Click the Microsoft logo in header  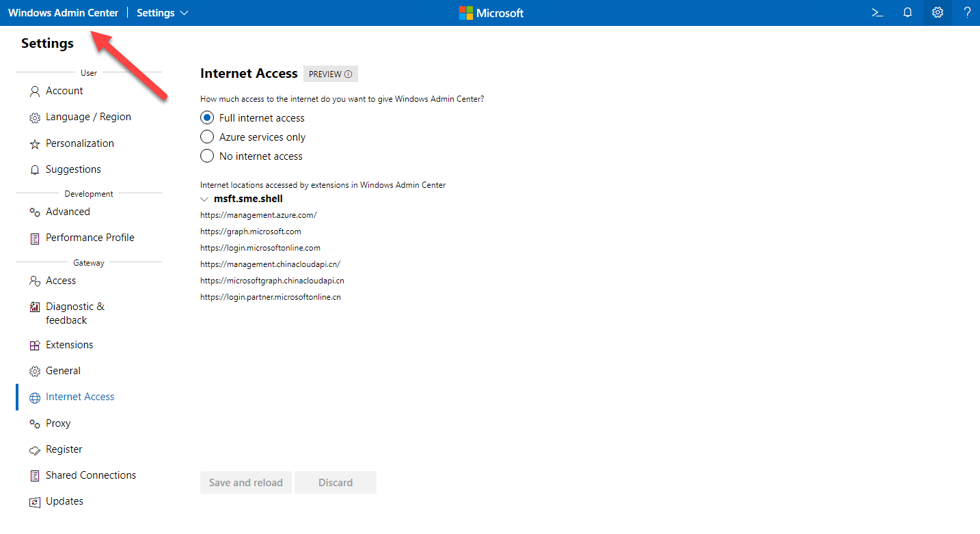[x=491, y=13]
